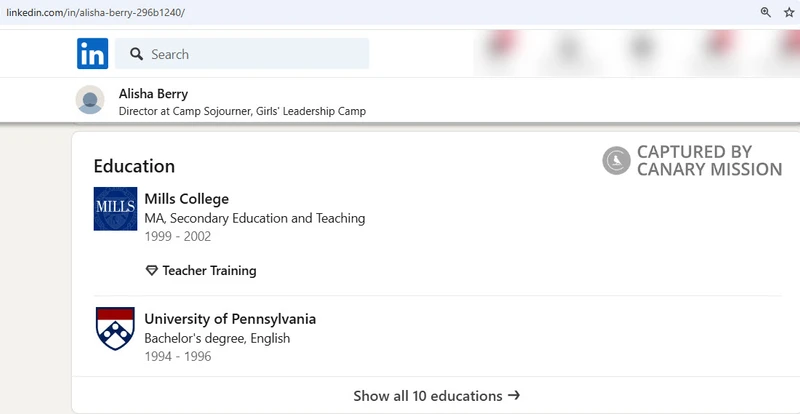Screen dimensions: 800x414
Task: Click the Teacher Training diamond skill icon
Action: (152, 271)
